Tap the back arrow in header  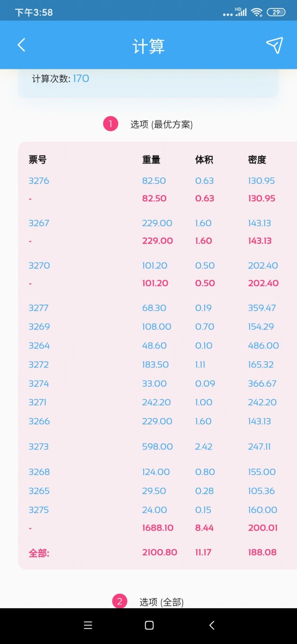[22, 45]
